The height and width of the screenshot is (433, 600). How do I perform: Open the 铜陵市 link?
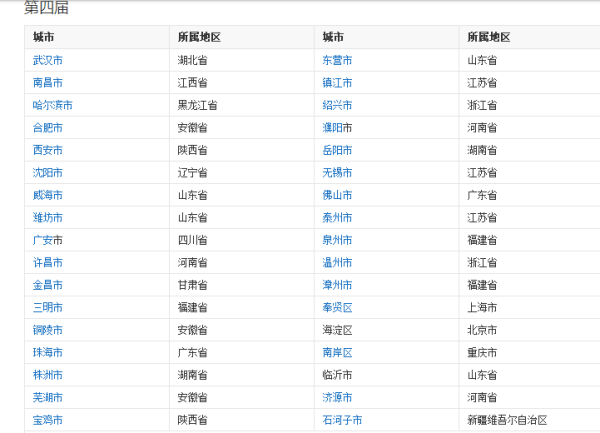[47, 330]
